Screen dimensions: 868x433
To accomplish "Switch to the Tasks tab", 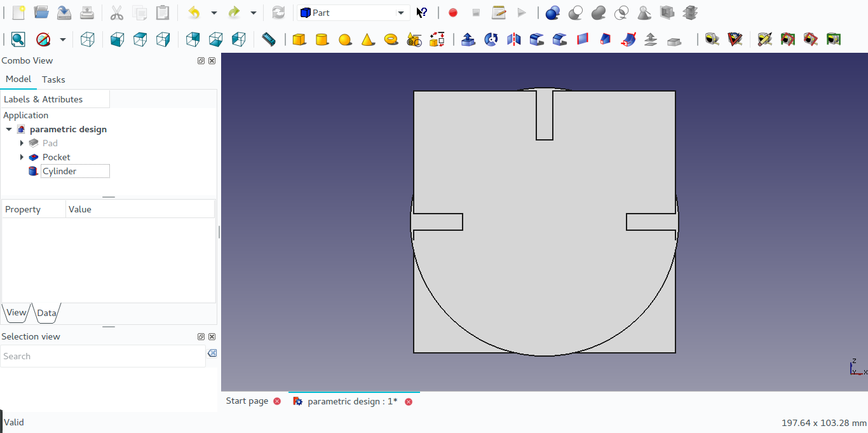I will pos(53,79).
